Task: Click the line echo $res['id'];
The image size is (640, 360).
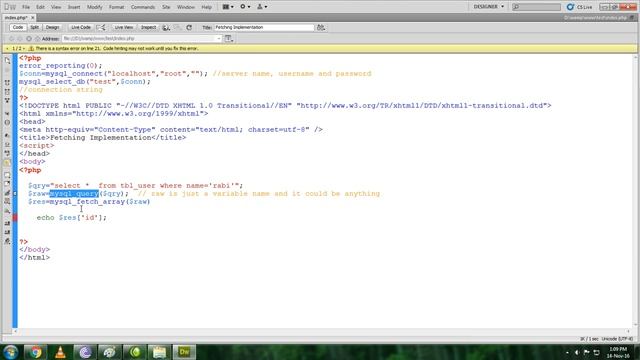Action: 71,218
